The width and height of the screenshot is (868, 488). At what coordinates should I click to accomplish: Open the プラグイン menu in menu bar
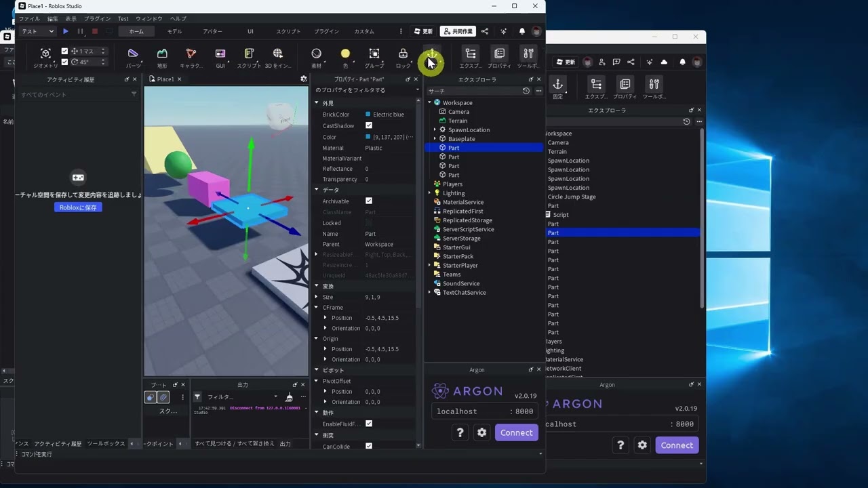[x=98, y=19]
